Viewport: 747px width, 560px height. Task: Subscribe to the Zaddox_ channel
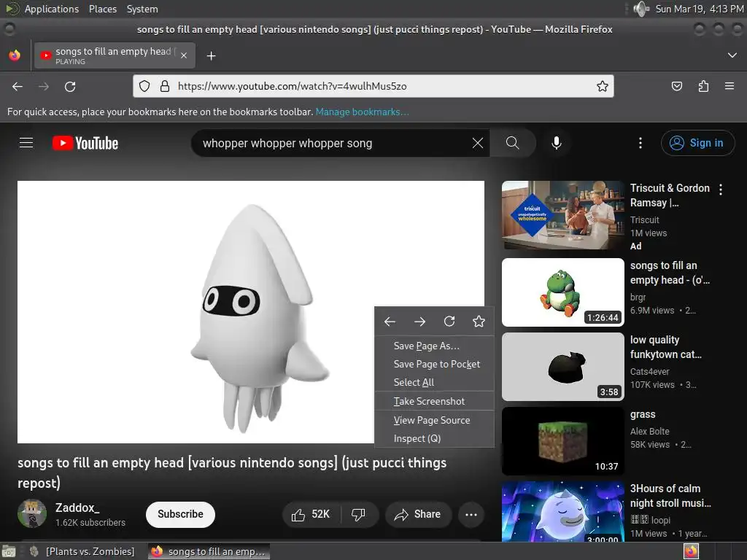coord(181,514)
